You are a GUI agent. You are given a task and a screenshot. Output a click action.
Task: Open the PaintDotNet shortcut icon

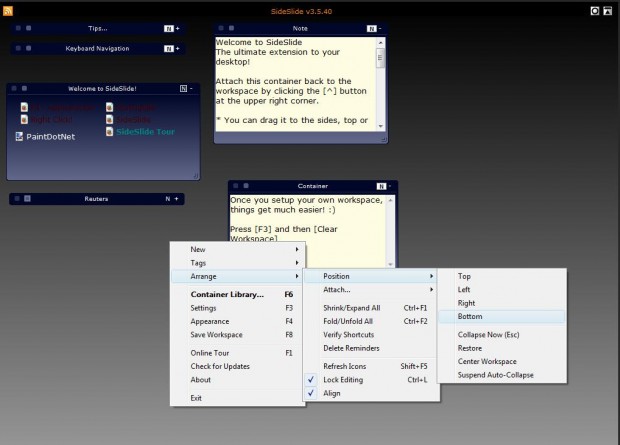(19, 136)
